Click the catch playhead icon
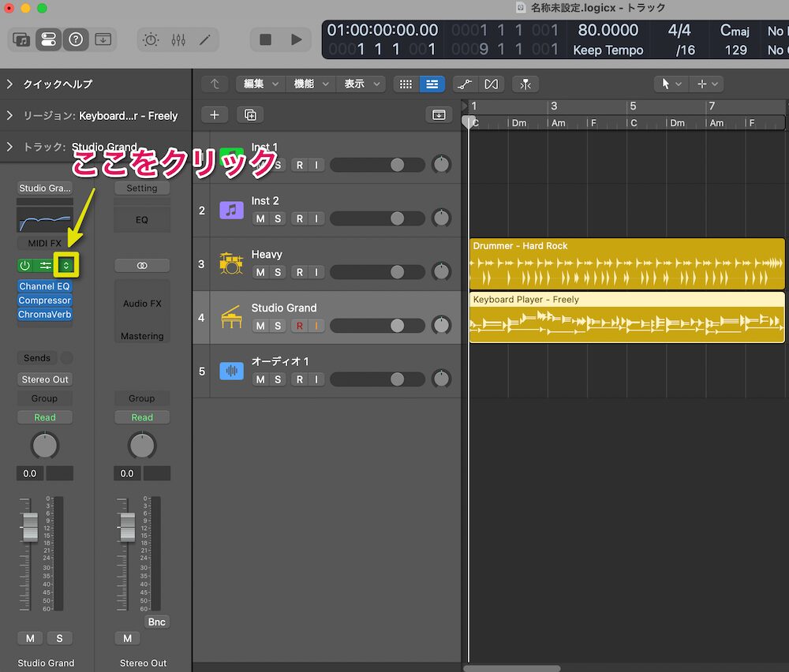The width and height of the screenshot is (789, 672). [x=525, y=84]
